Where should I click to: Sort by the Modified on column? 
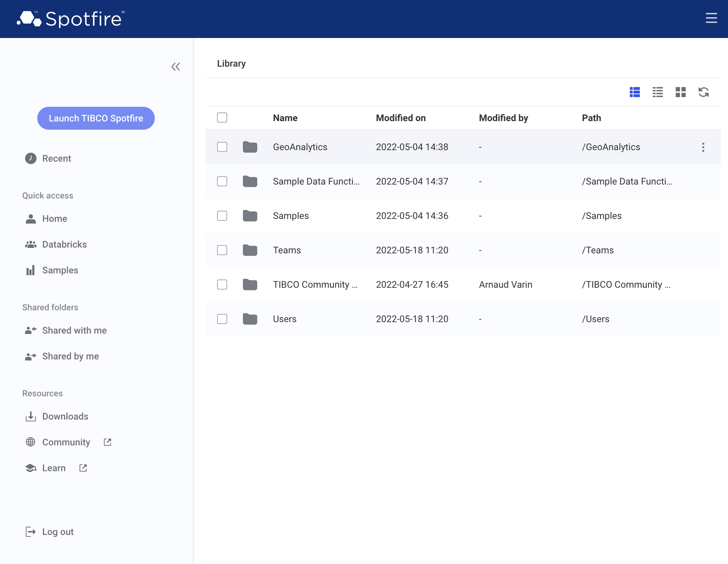point(401,118)
